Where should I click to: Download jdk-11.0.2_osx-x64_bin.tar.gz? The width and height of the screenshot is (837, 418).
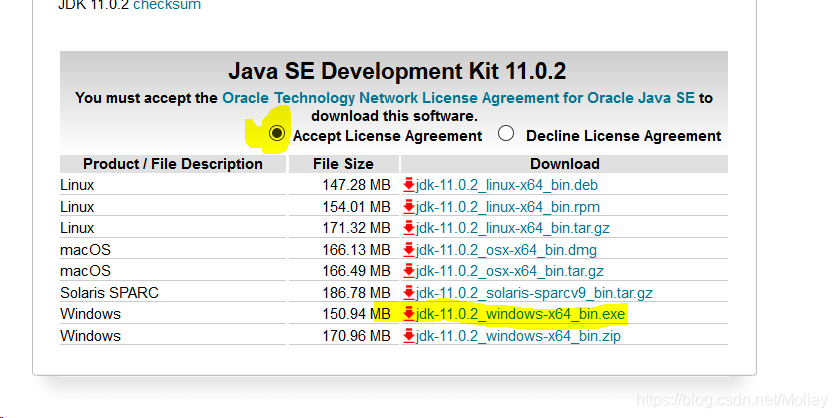click(510, 271)
